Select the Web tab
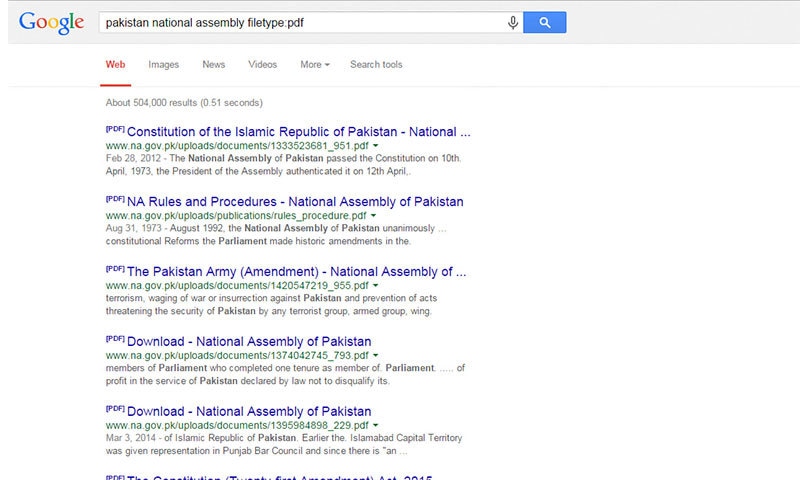 coord(115,65)
